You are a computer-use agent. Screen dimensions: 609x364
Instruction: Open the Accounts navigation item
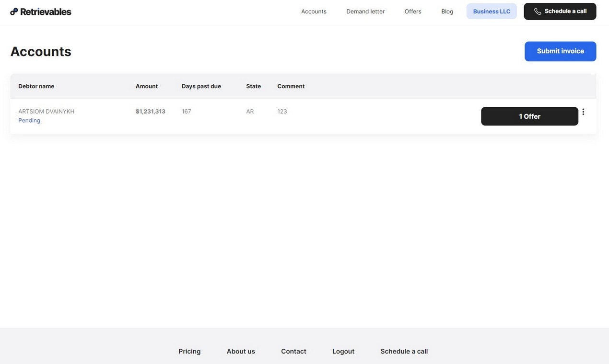(314, 11)
